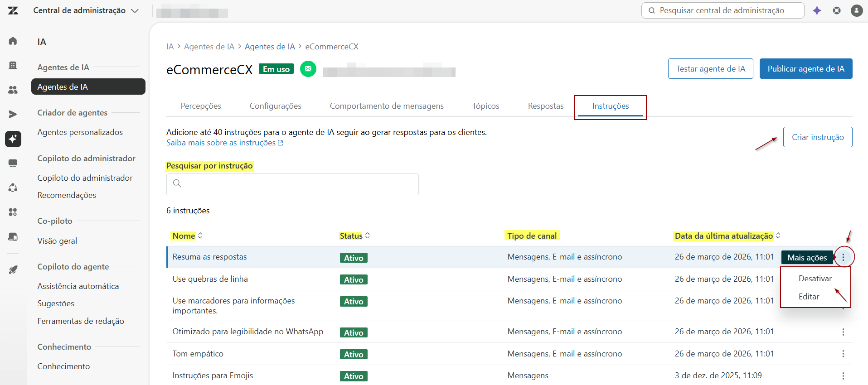Click the Resuma as respostas instruction name

[x=210, y=257]
